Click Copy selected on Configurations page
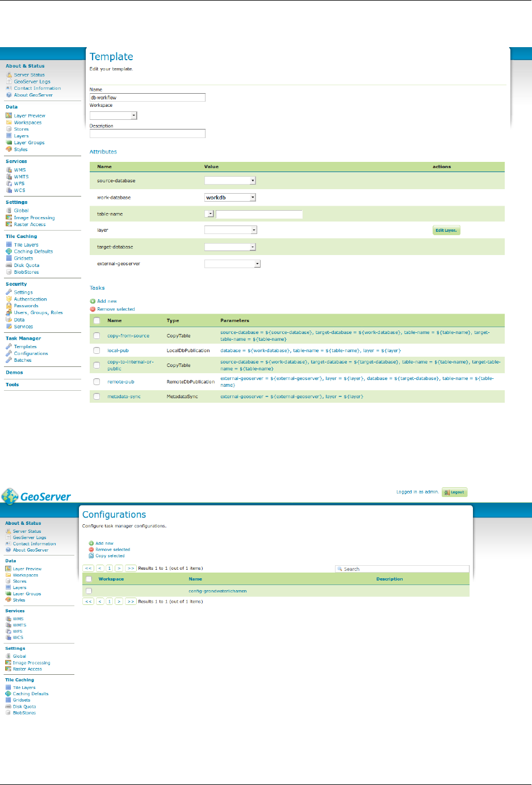The image size is (532, 785). 110,556
